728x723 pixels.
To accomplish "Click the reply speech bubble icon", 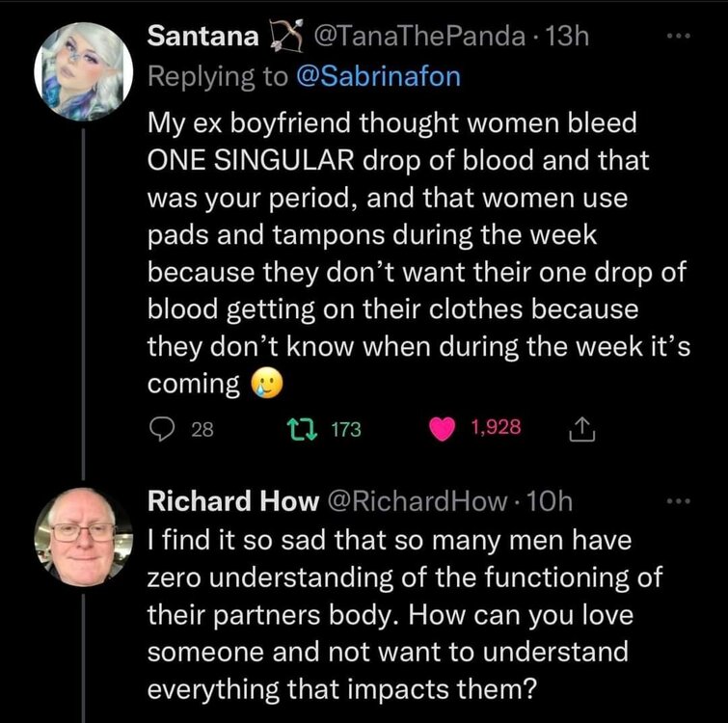I will (159, 430).
